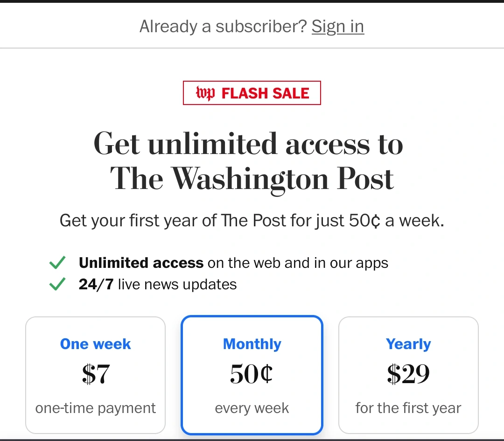Screen dimensions: 504x441
Task: Open the Sign in link
Action: pos(337,27)
